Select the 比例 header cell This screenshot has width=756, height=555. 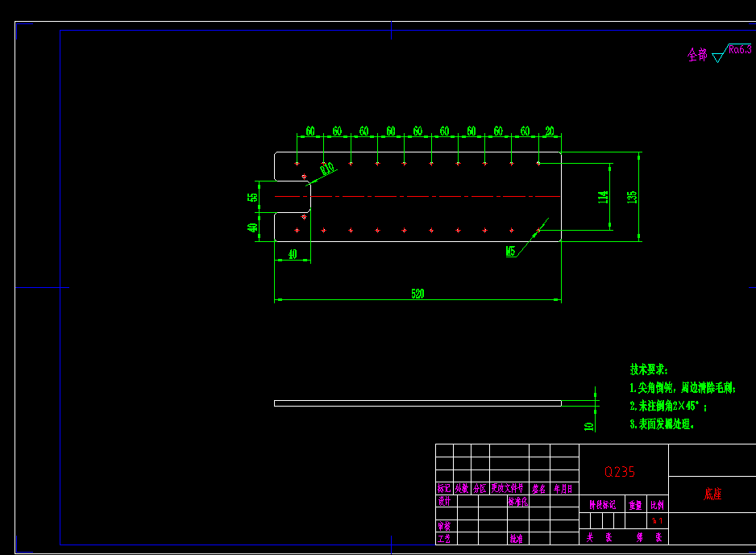click(657, 505)
